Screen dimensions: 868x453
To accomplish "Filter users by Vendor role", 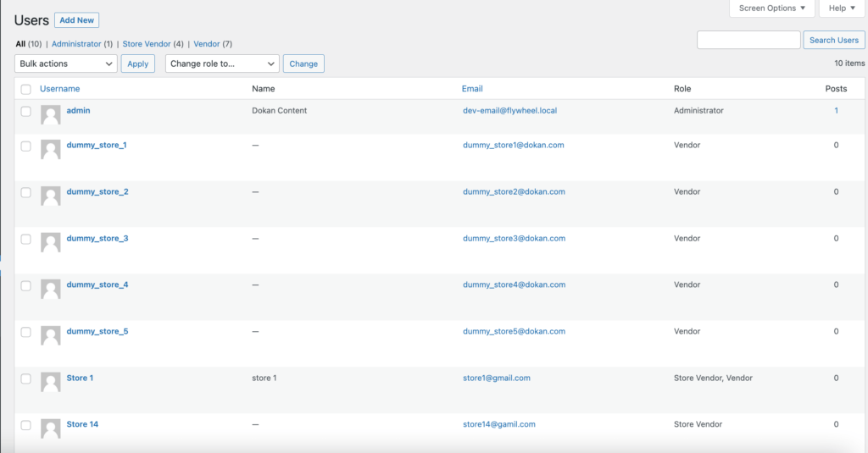I will [x=207, y=44].
